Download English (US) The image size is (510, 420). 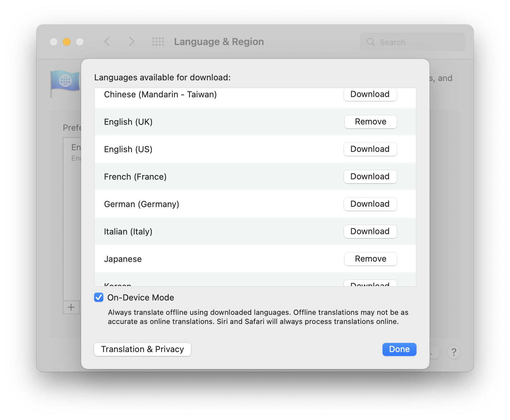click(x=370, y=149)
